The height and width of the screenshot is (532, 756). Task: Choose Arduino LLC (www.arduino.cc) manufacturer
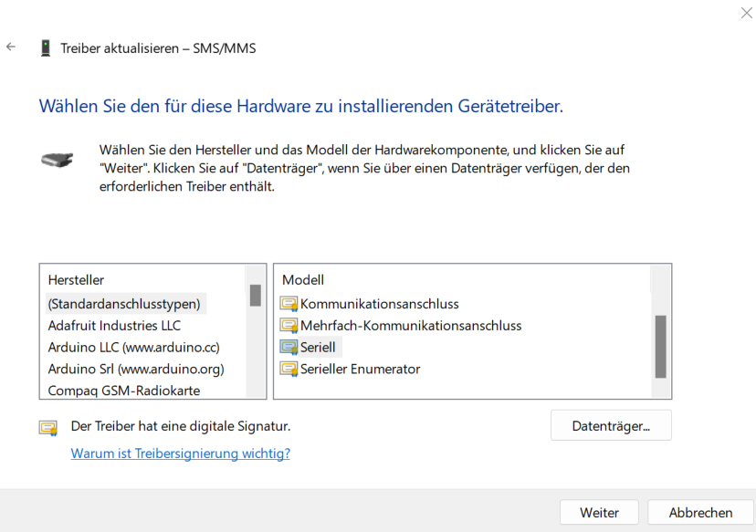133,348
